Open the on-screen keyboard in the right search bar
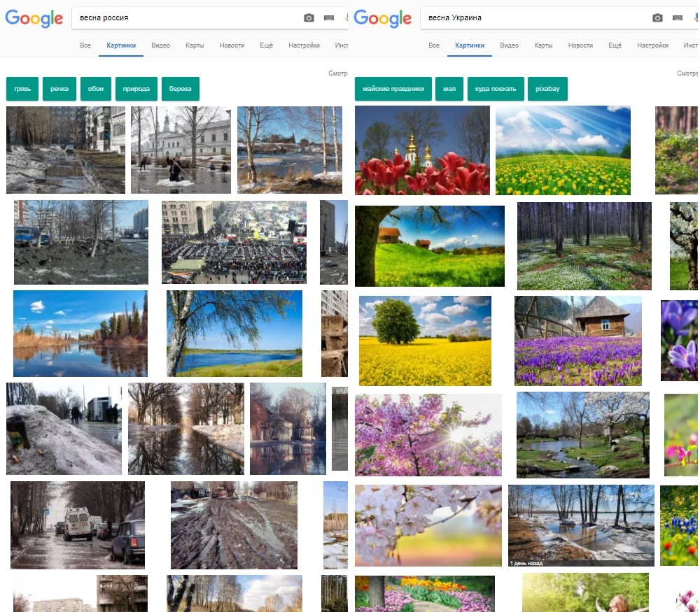This screenshot has width=700, height=612. [x=677, y=18]
